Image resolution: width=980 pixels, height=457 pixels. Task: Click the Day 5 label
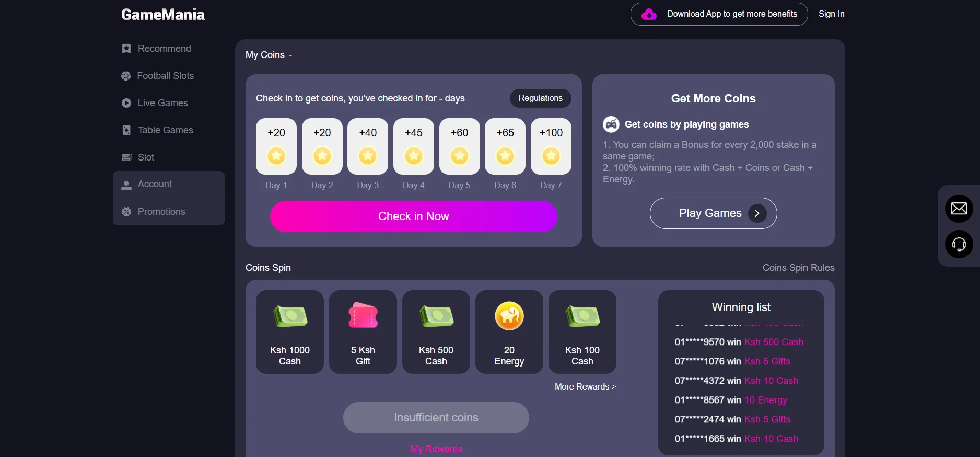coord(460,185)
